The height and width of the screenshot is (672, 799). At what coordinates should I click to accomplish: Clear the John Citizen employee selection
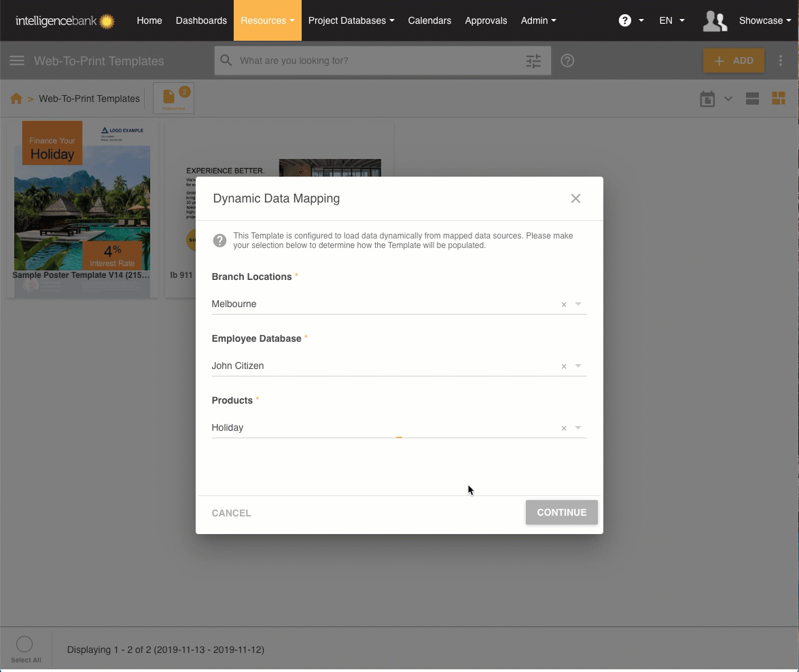click(564, 367)
